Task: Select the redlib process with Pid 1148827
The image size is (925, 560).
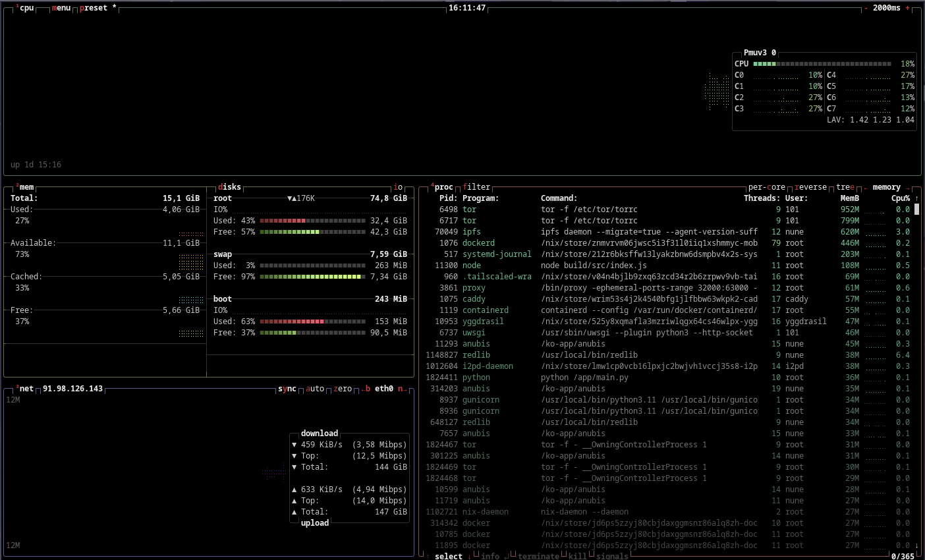Action: (668, 355)
